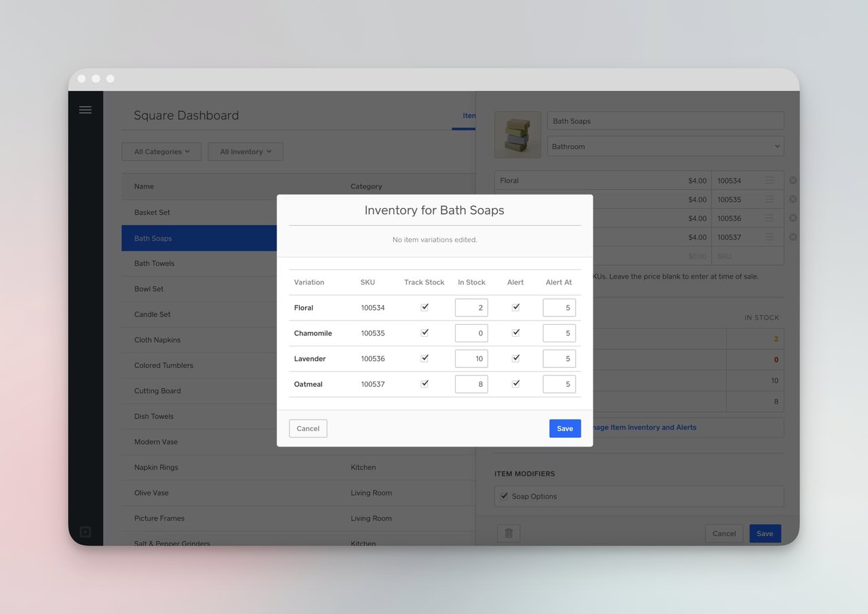Disable Alert checkbox for Oatmeal
The width and height of the screenshot is (868, 614).
(x=515, y=384)
